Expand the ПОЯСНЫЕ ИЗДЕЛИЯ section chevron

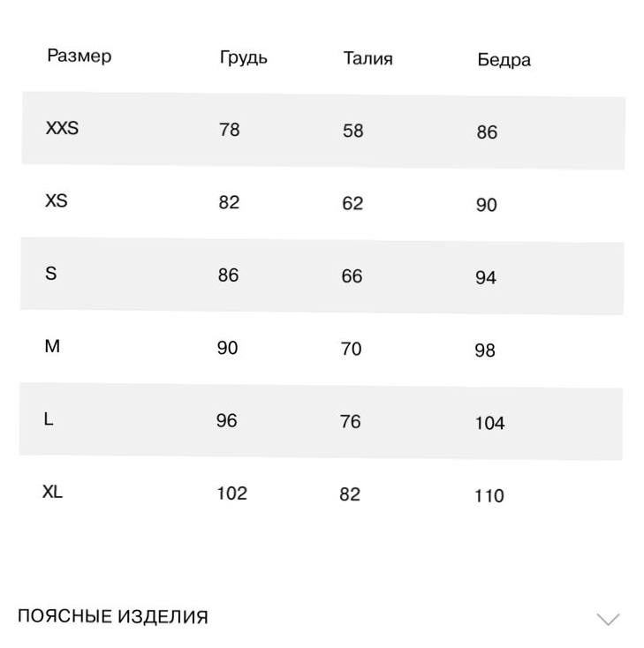(x=608, y=619)
